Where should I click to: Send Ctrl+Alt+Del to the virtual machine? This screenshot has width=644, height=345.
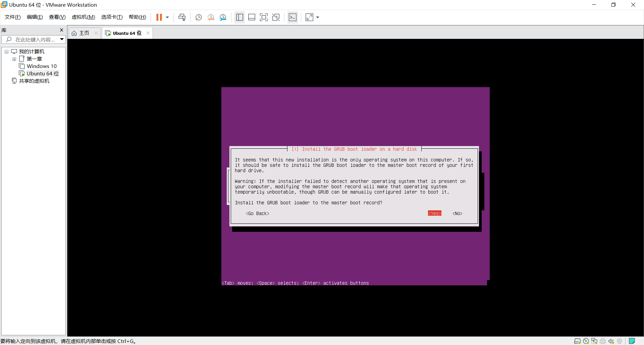pyautogui.click(x=182, y=17)
